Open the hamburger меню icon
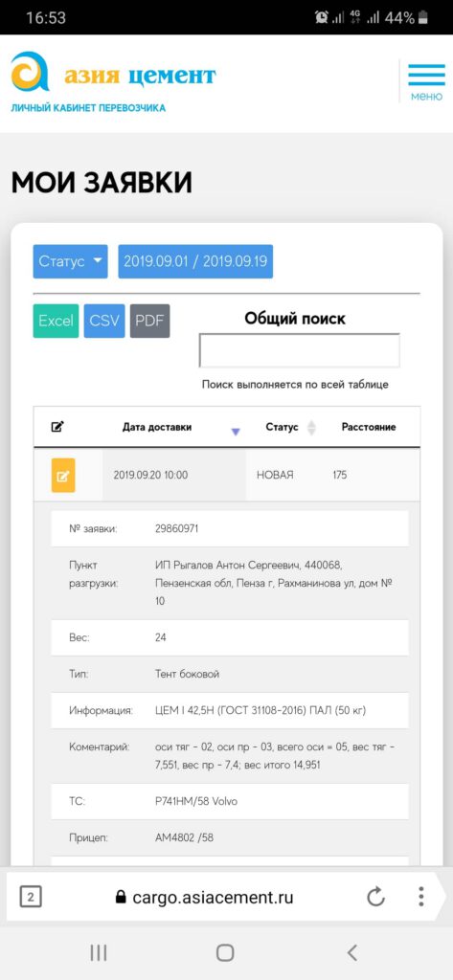This screenshot has width=453, height=980. click(x=426, y=81)
